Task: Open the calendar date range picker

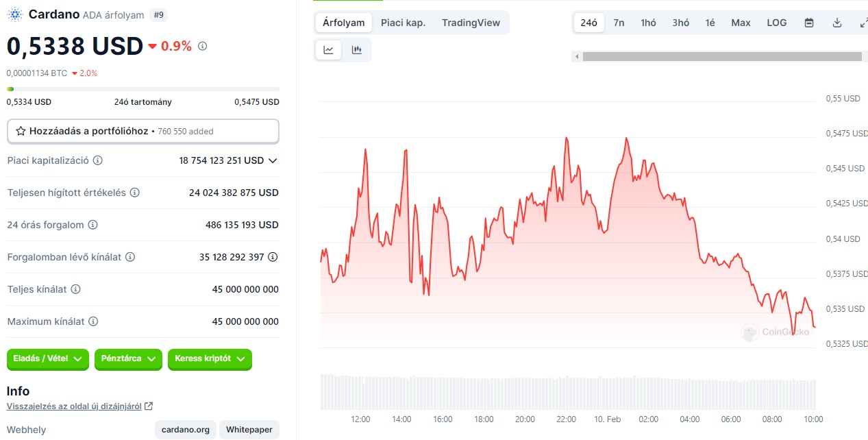Action: coord(809,23)
